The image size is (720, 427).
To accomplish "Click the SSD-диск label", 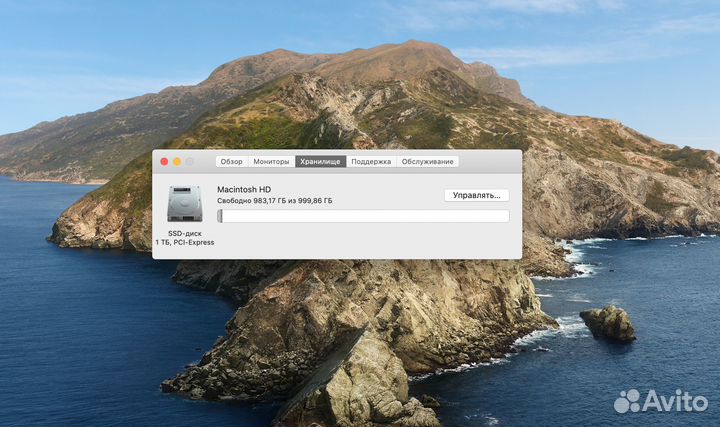I will click(x=185, y=233).
